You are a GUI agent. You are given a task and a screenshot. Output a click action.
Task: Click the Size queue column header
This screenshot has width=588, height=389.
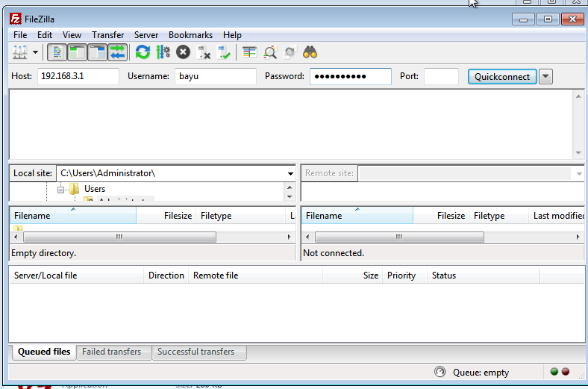[x=352, y=276]
